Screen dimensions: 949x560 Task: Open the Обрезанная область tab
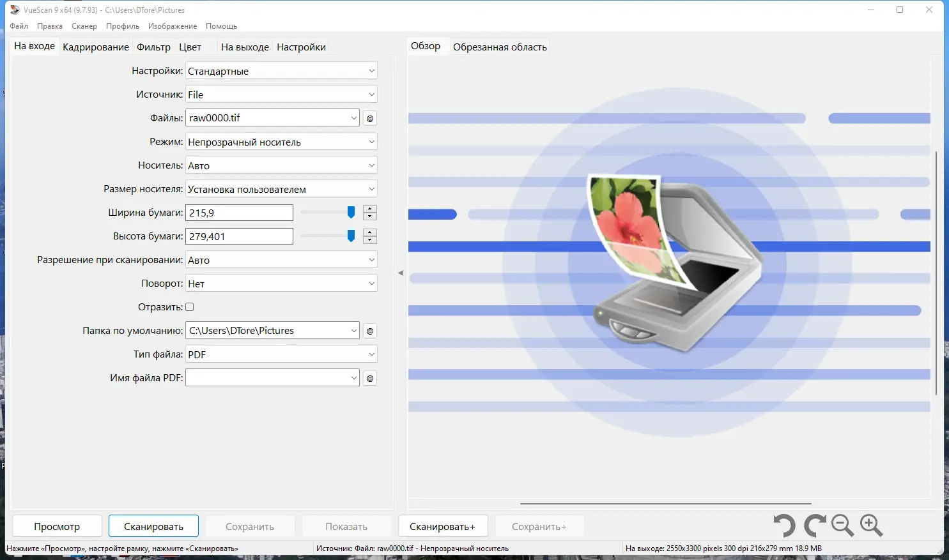pyautogui.click(x=500, y=46)
